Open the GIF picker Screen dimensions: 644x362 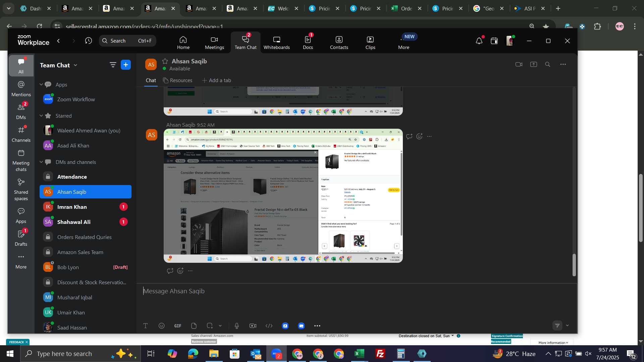178,326
